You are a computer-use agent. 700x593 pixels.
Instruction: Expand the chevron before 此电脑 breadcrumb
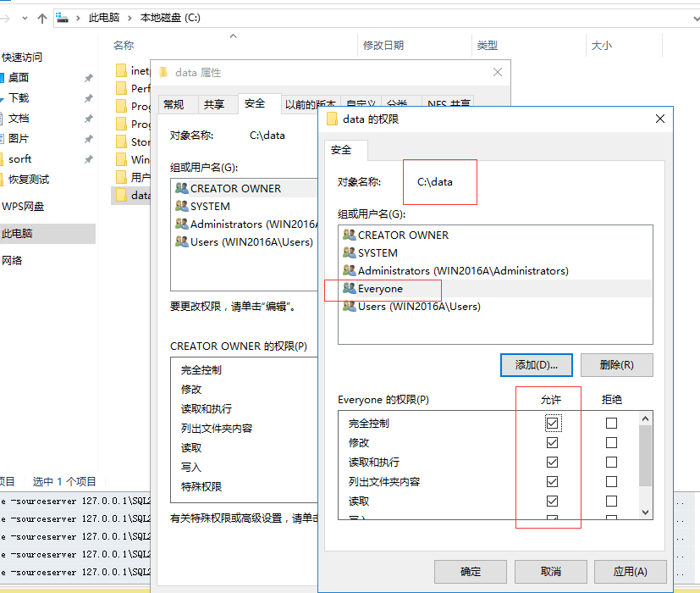78,19
